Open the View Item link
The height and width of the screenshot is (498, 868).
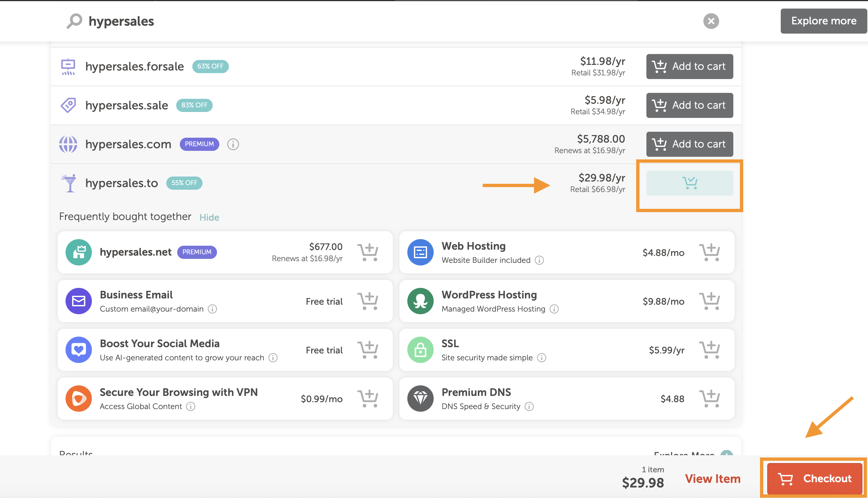(713, 479)
